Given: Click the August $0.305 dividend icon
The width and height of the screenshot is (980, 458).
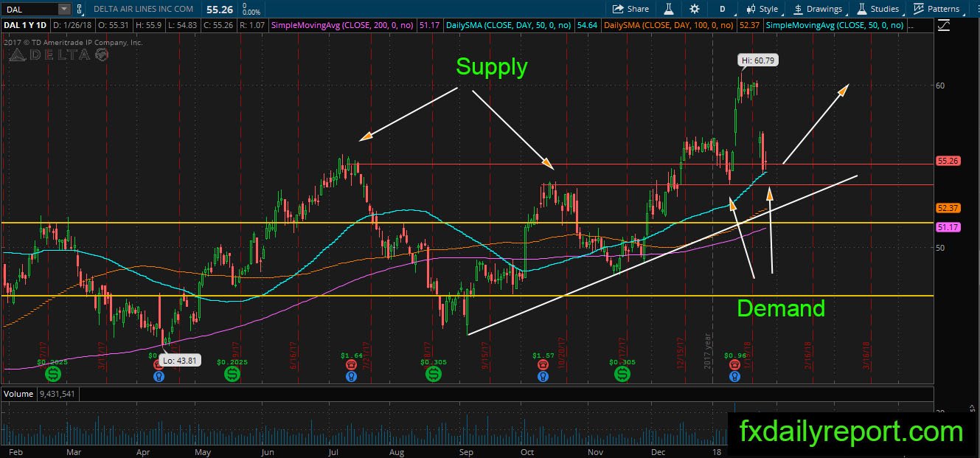Looking at the screenshot, I should point(433,375).
